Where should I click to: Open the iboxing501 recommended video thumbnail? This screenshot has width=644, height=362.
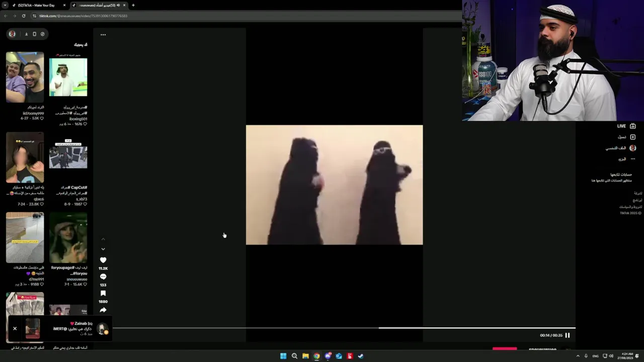(68, 77)
